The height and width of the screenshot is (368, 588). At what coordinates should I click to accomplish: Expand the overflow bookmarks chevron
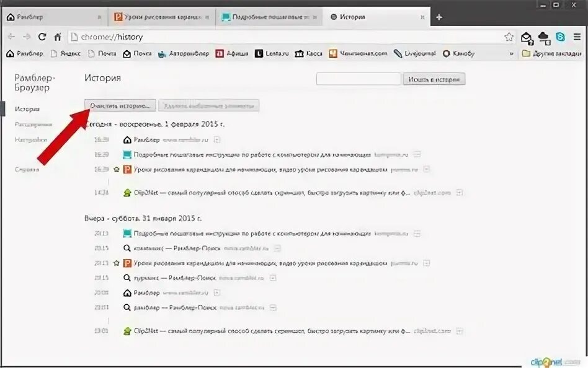click(x=512, y=54)
